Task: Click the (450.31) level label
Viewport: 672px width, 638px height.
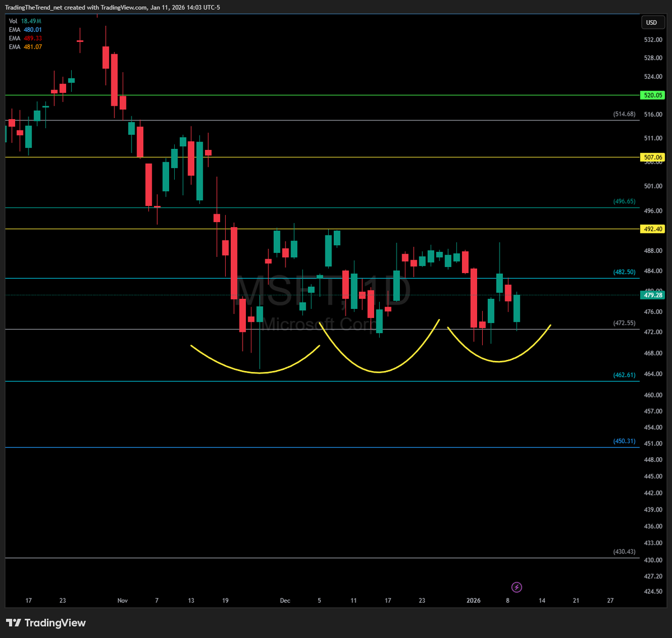Action: pos(624,441)
